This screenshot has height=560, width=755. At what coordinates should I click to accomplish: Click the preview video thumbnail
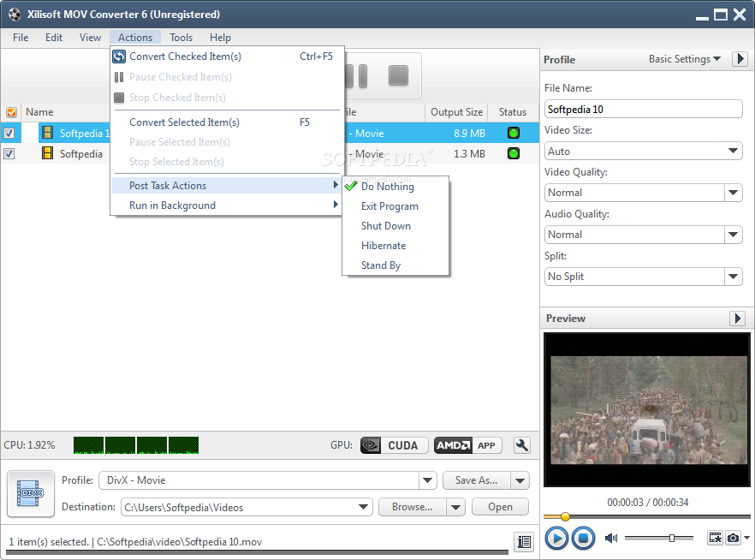(x=646, y=410)
